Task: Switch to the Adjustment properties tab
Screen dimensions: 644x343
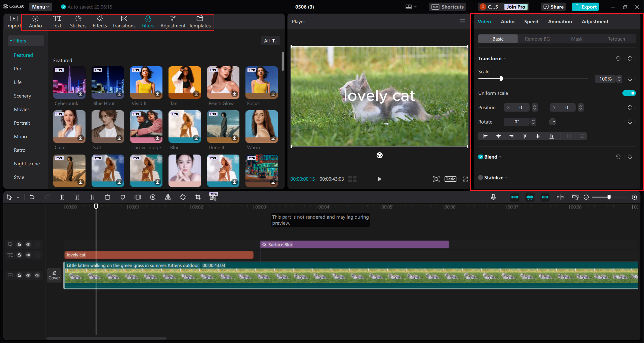Action: pos(595,22)
